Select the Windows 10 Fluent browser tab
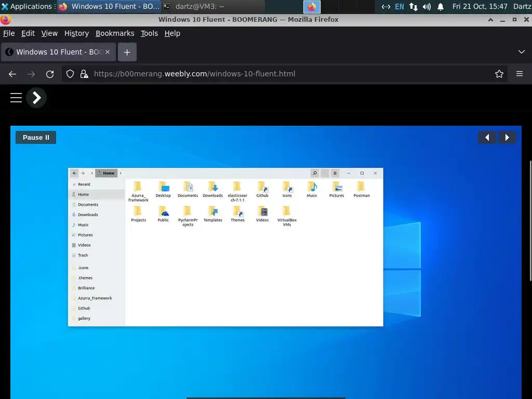Viewport: 532px width, 399px height. coord(58,52)
